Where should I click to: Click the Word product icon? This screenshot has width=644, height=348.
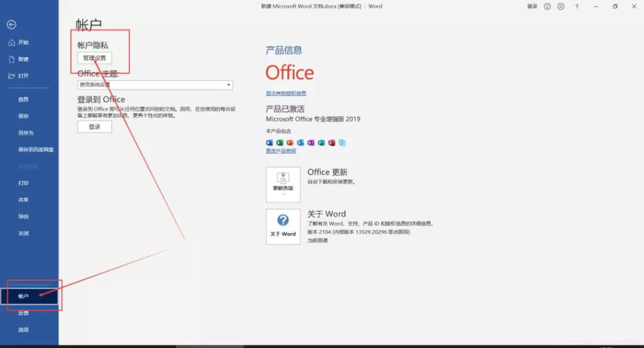pyautogui.click(x=269, y=143)
